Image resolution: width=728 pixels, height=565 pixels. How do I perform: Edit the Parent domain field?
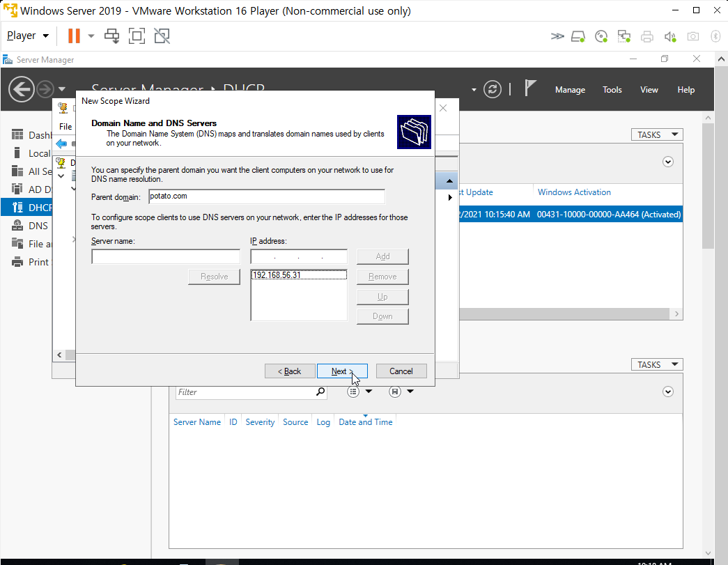[x=267, y=196]
